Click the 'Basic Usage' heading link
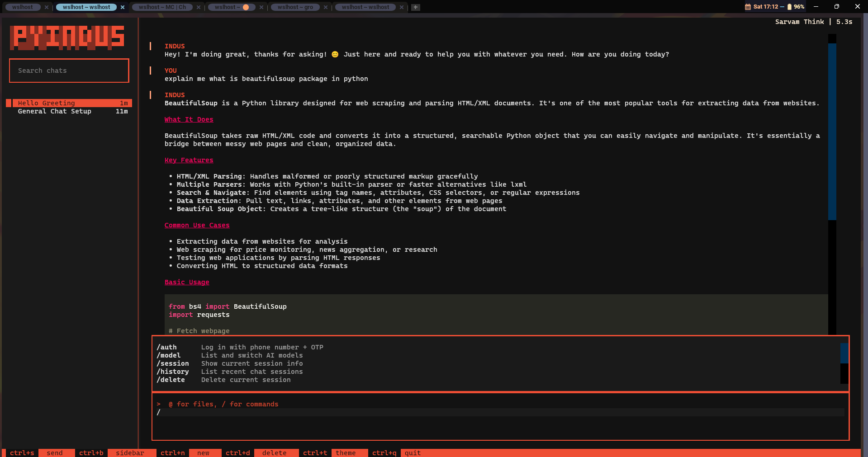The width and height of the screenshot is (868, 457). click(x=187, y=282)
